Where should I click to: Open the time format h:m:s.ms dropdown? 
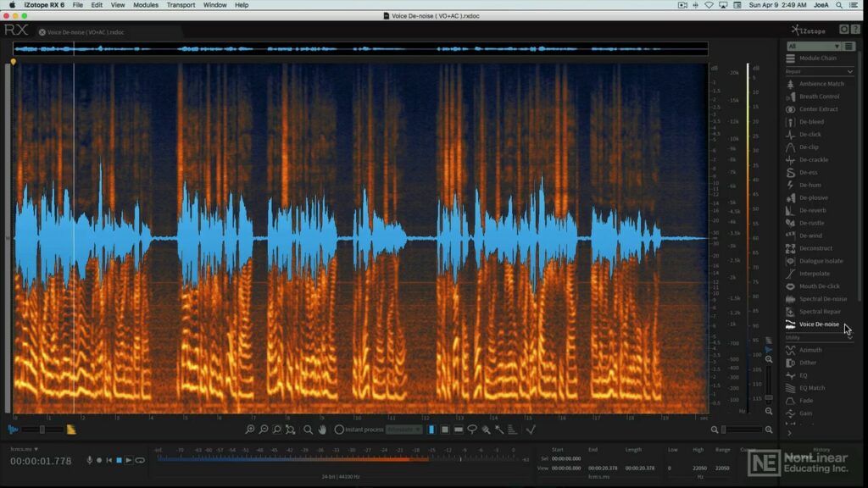coord(25,449)
